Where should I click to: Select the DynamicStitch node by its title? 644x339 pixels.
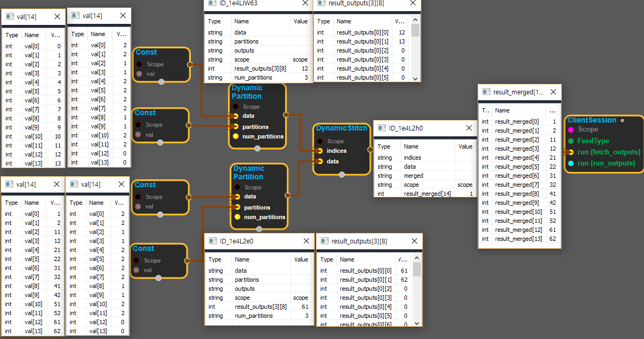tap(341, 128)
